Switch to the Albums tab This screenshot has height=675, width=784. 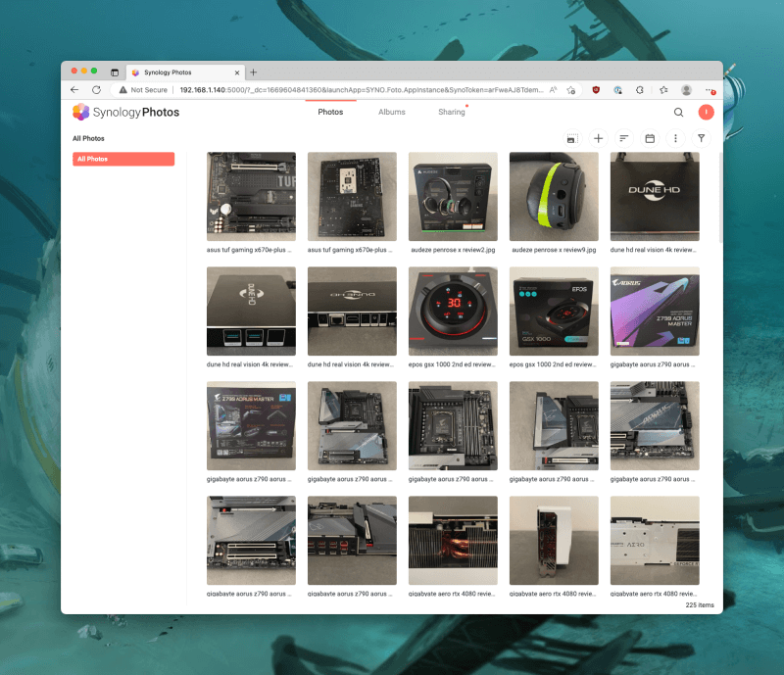pyautogui.click(x=391, y=112)
